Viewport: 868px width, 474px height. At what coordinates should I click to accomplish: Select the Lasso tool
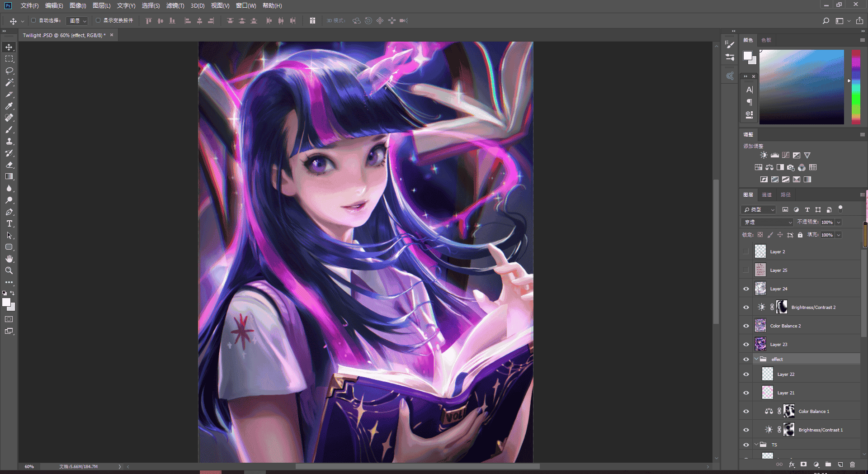point(9,71)
